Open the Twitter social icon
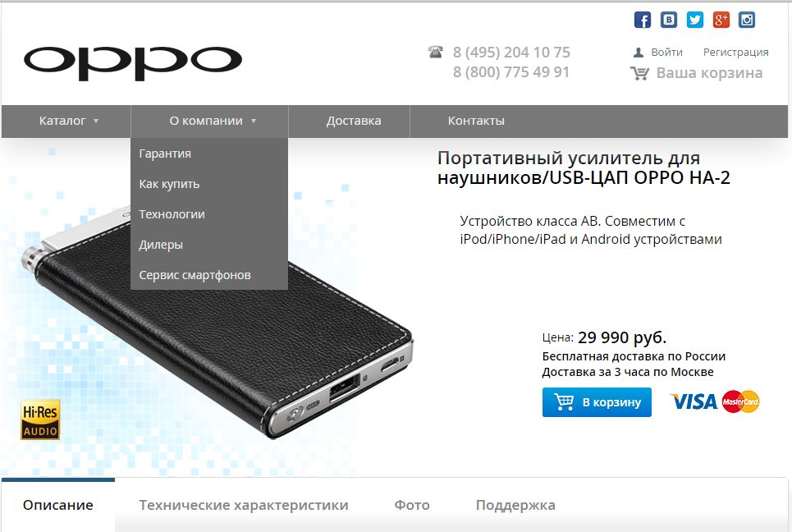The height and width of the screenshot is (532, 792). 695,20
